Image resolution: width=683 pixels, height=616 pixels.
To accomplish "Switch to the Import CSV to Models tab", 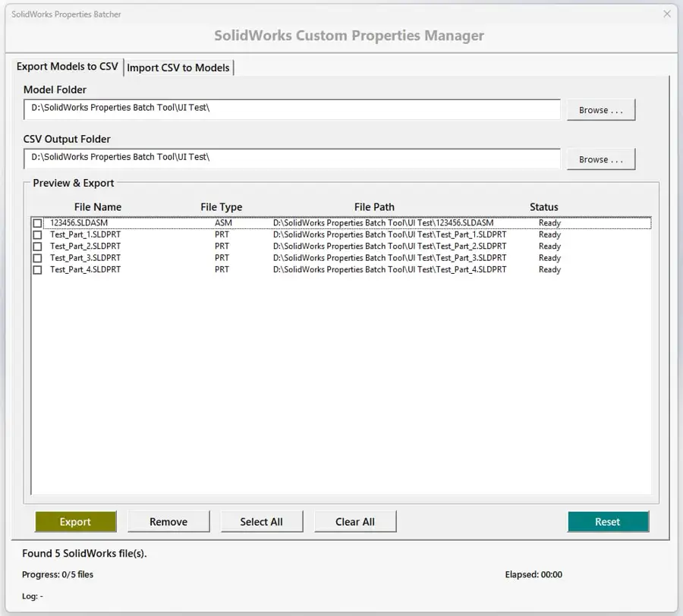I will (179, 68).
